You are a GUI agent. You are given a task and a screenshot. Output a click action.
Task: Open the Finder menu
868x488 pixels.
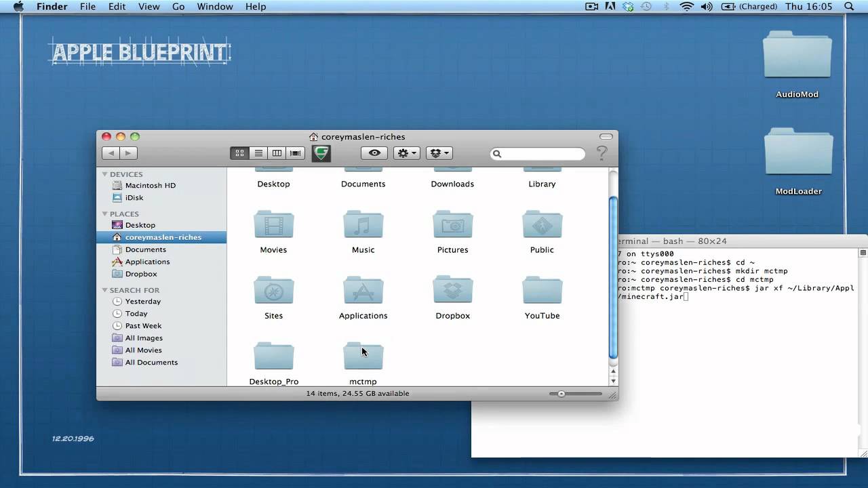[x=52, y=7]
